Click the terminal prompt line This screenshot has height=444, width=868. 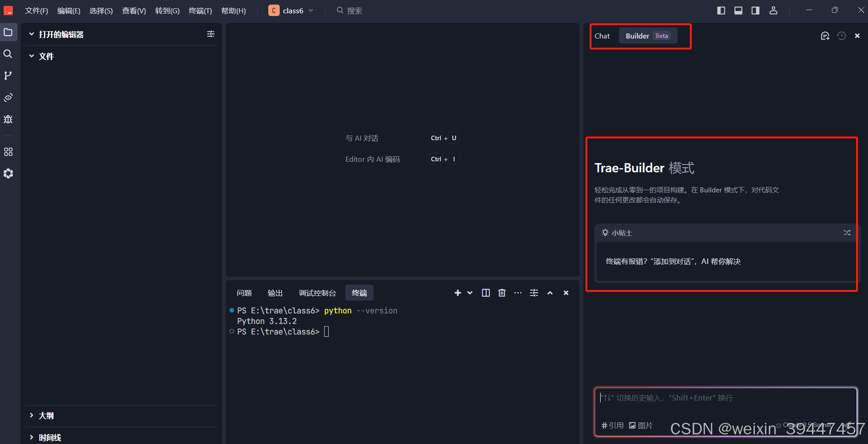tap(283, 332)
